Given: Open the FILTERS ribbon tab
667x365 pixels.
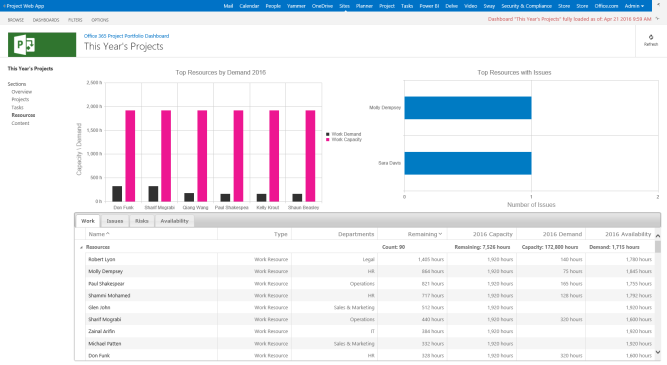Looking at the screenshot, I should point(75,20).
